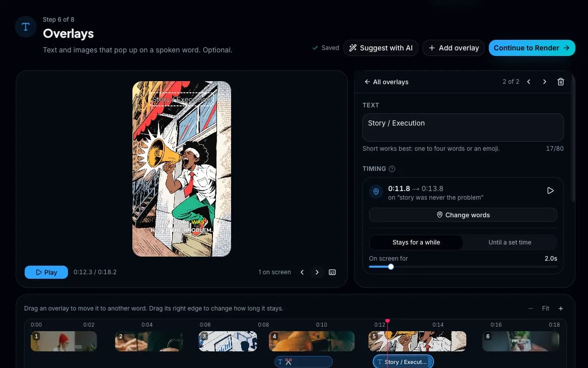Continue to Render step
588x368 pixels.
click(532, 48)
